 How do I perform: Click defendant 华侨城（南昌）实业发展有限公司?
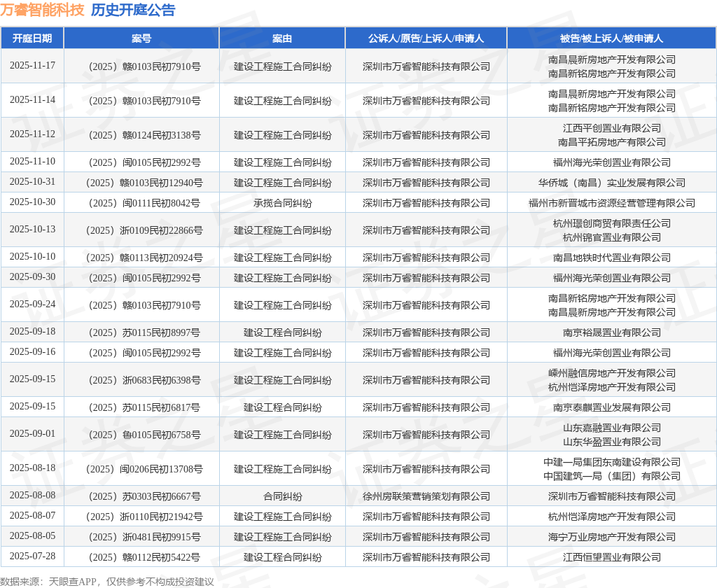[x=612, y=183]
